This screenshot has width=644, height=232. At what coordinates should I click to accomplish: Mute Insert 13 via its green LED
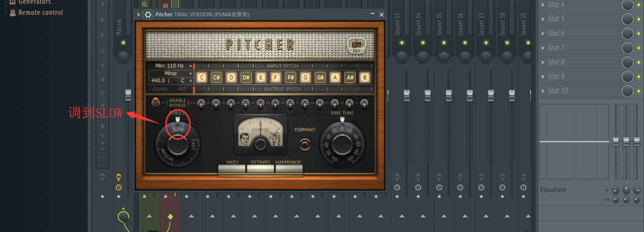[401, 42]
